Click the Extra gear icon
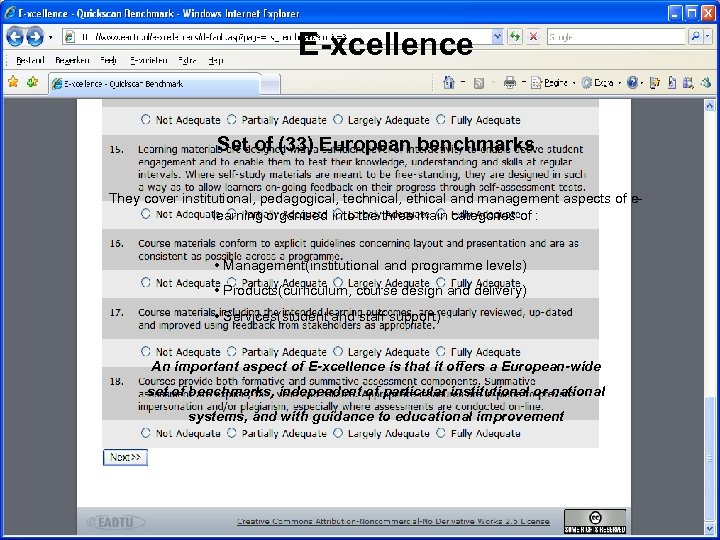This screenshot has width=720, height=540. pyautogui.click(x=587, y=83)
